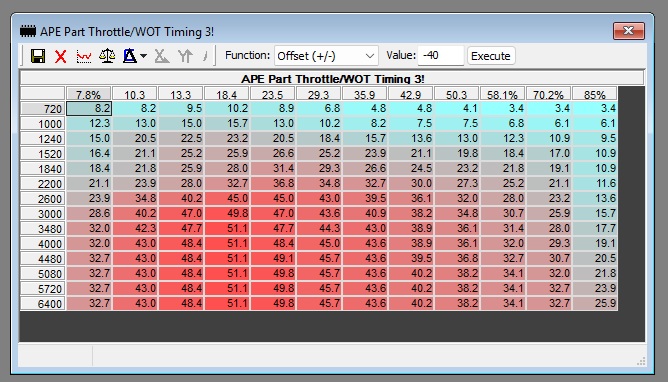Click the 47.7 cell under 13.3 in row 3480
The width and height of the screenshot is (668, 382).
point(181,228)
